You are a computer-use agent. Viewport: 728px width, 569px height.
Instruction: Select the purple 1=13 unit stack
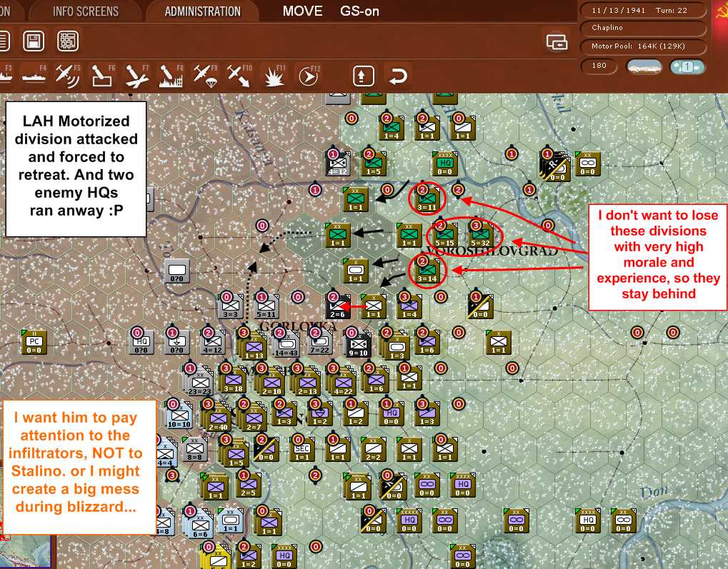[254, 346]
